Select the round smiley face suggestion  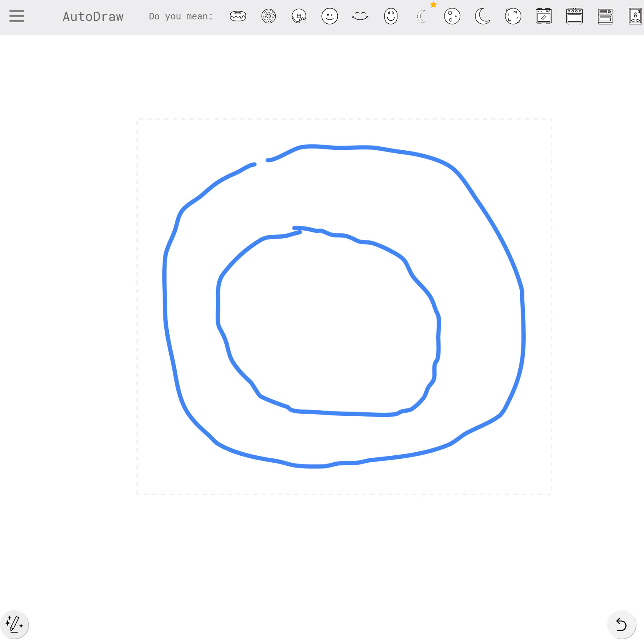(330, 16)
